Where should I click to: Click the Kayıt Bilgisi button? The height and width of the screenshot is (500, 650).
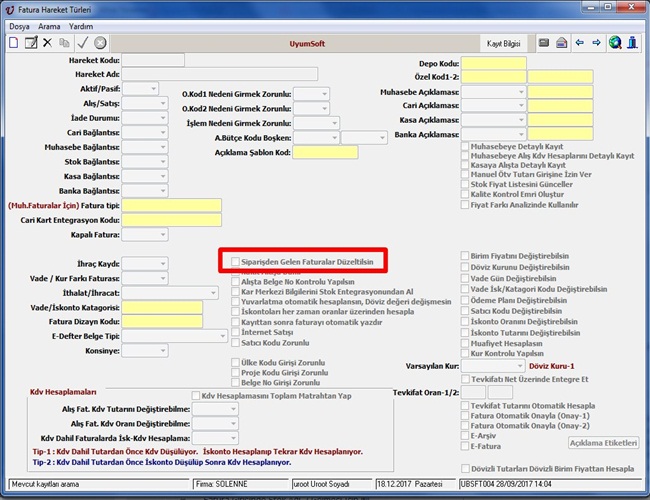click(503, 44)
